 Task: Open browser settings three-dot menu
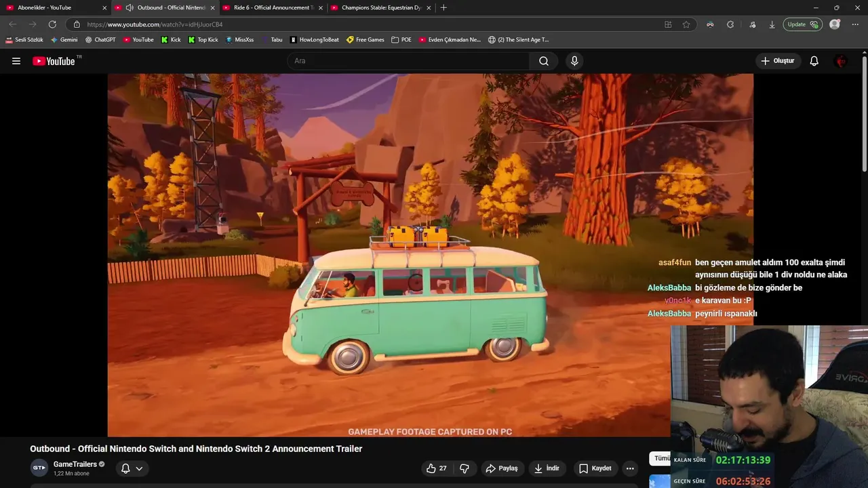point(854,24)
